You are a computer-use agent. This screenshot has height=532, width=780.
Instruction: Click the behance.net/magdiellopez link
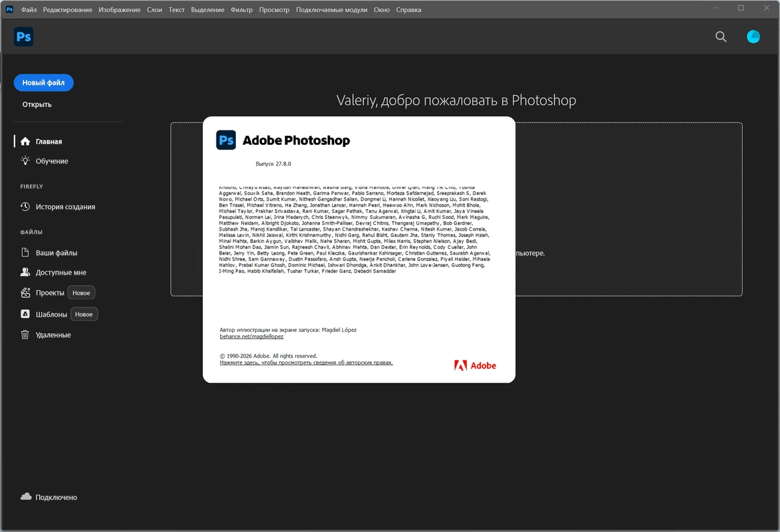(252, 336)
